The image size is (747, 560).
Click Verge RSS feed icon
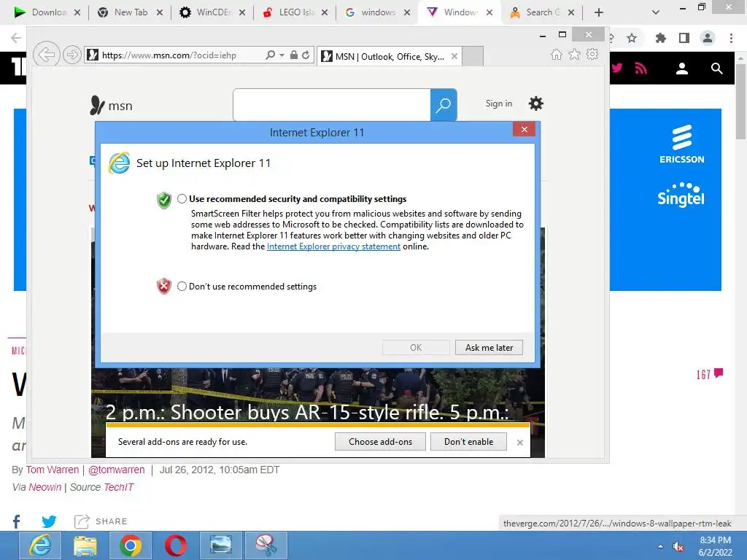[x=640, y=69]
